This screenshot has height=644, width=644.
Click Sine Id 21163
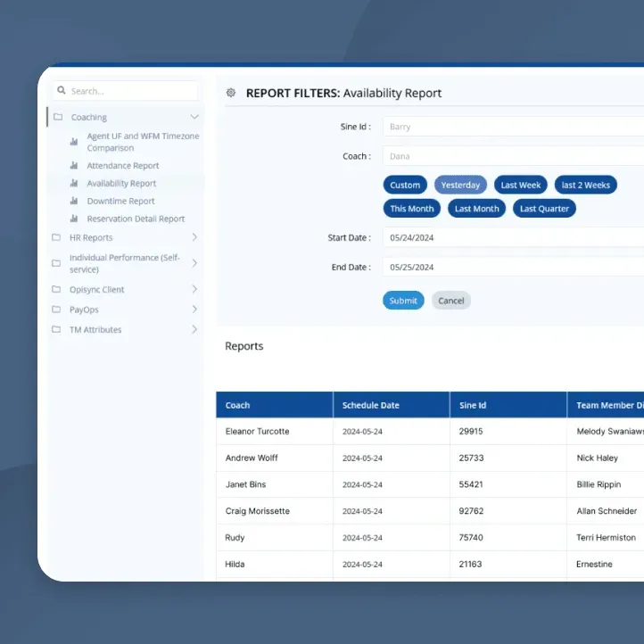(x=470, y=564)
